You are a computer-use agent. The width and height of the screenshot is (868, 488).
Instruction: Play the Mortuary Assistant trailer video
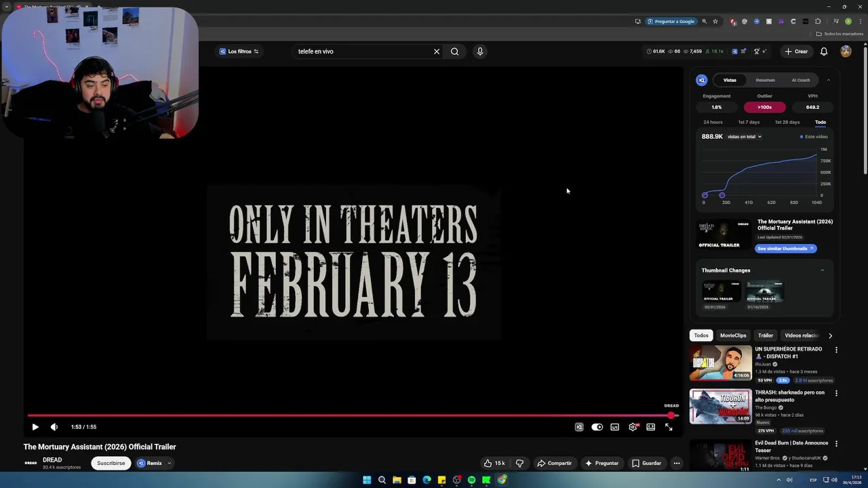point(35,427)
